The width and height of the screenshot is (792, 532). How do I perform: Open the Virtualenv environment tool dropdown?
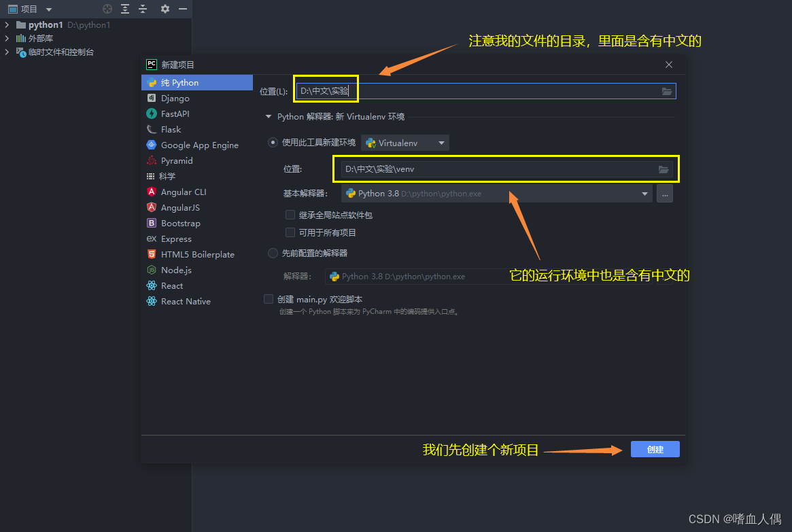click(404, 143)
